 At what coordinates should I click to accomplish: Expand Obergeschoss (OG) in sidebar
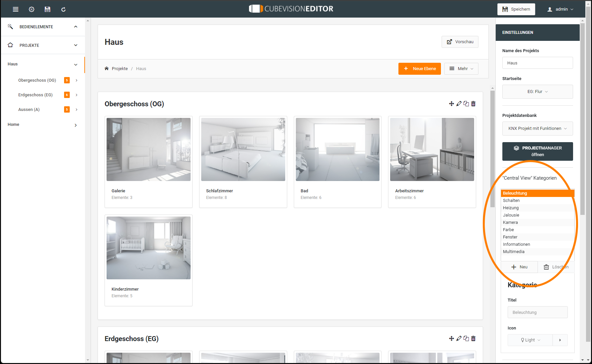coord(76,80)
